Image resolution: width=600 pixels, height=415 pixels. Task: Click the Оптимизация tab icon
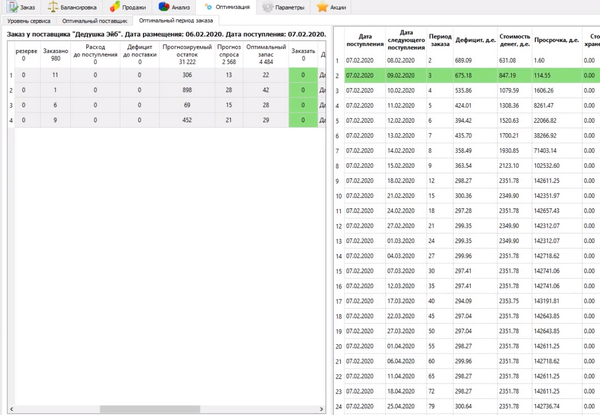coord(208,7)
